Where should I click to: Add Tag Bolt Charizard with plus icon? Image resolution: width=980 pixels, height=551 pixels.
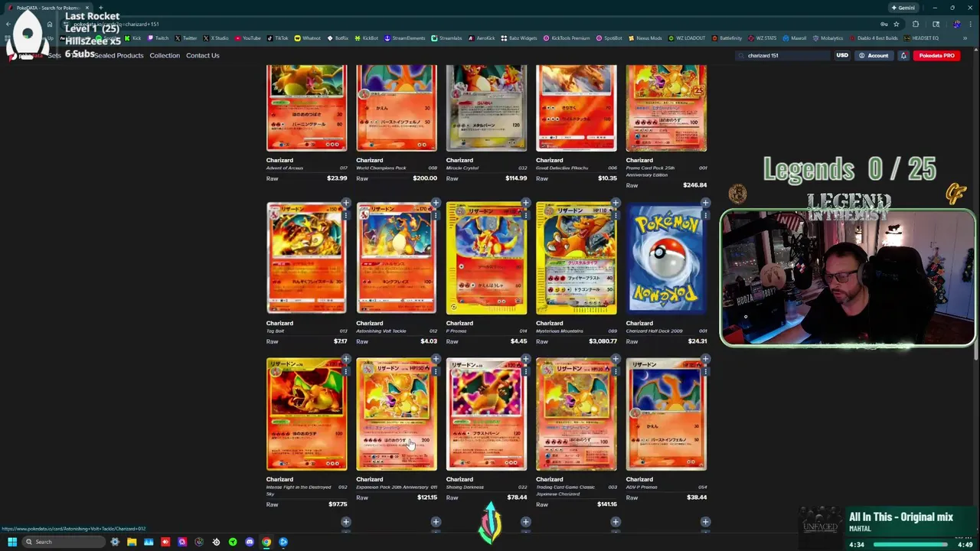click(x=346, y=204)
